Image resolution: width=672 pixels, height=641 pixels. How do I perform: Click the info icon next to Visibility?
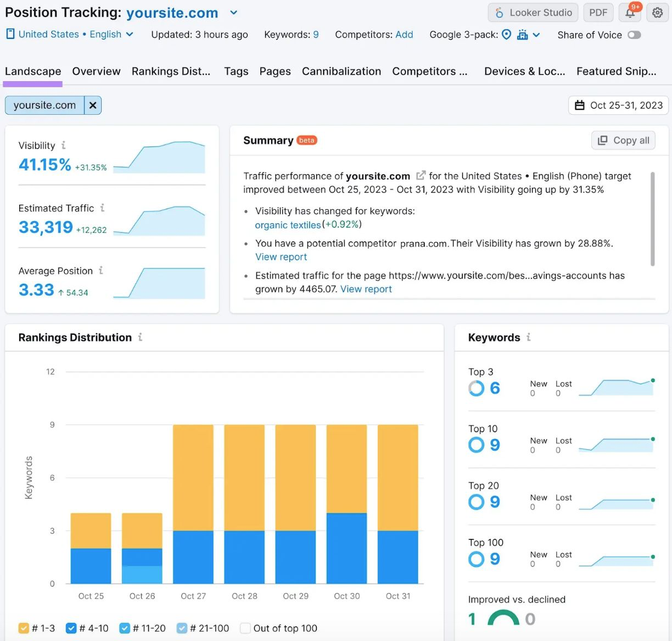click(x=64, y=145)
